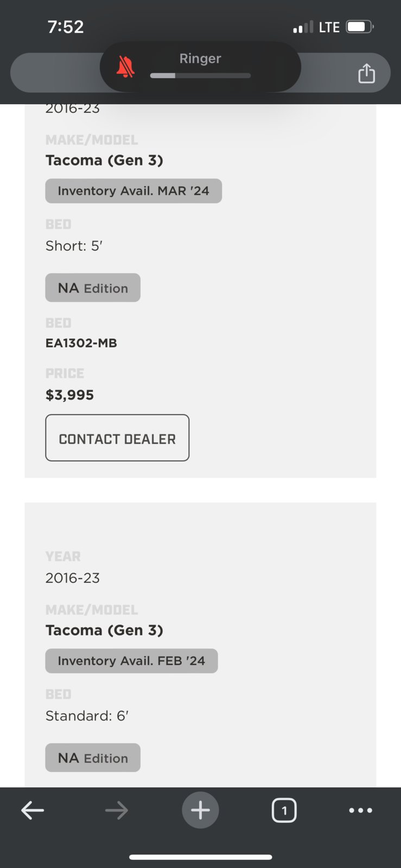Adjust the Ringer volume slider
This screenshot has width=401, height=868.
pos(200,75)
